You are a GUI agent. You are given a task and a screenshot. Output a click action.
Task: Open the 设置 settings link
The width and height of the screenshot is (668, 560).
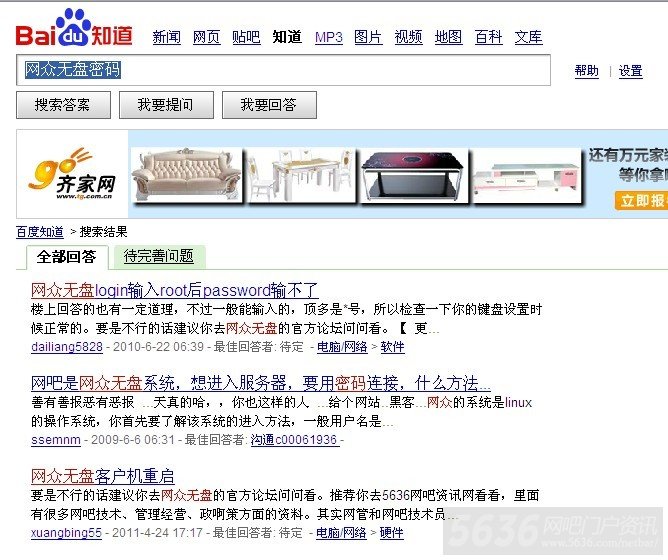click(x=630, y=71)
